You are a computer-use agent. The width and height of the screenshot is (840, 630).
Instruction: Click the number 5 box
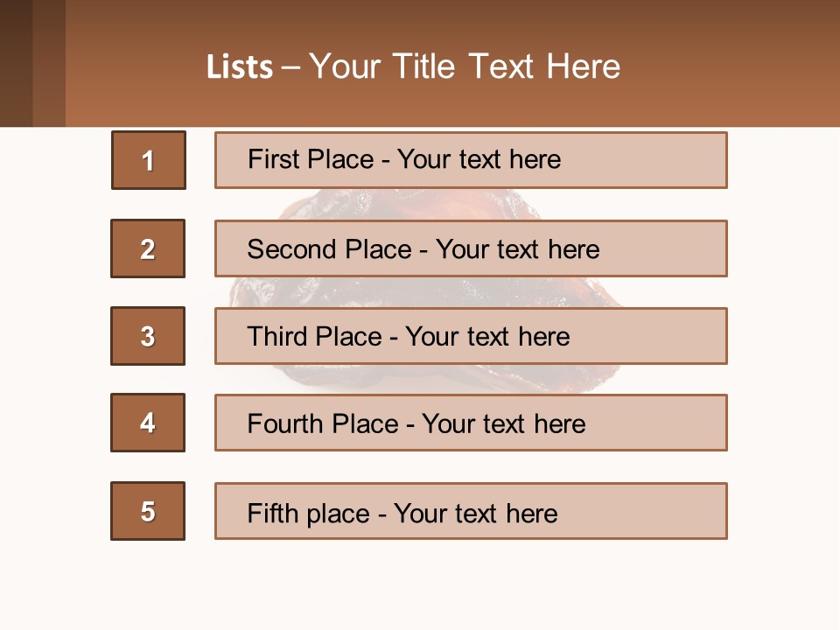148,511
